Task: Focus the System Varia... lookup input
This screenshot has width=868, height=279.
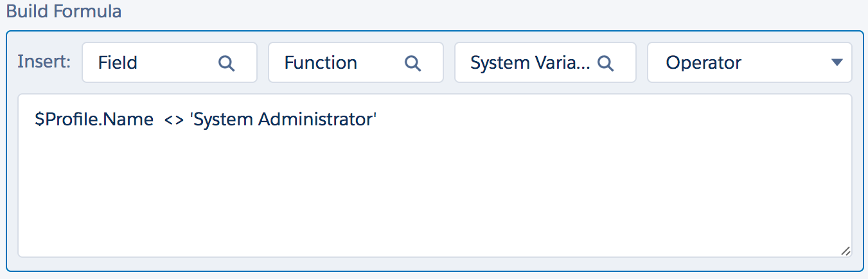Action: (545, 62)
